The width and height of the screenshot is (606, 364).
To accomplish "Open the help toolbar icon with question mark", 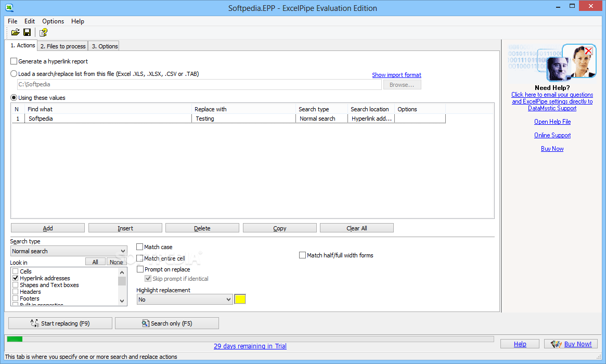I will [x=43, y=32].
